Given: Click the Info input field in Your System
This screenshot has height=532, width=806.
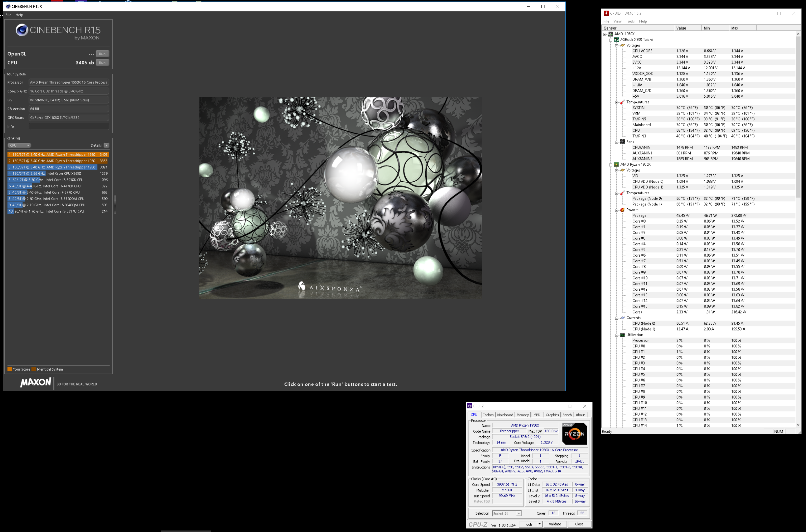Looking at the screenshot, I should click(69, 127).
